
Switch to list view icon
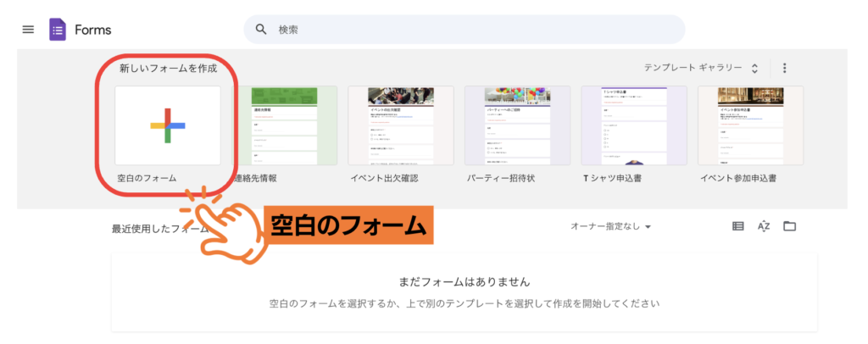(737, 226)
